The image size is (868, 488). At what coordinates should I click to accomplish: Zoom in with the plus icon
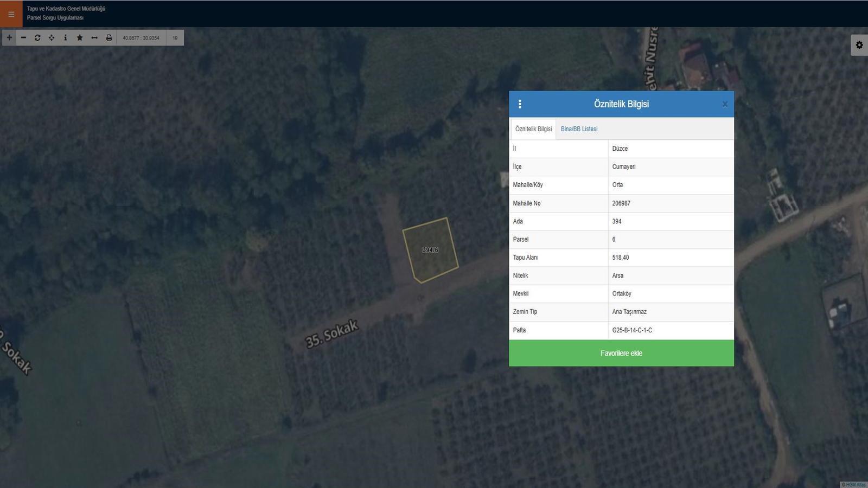(9, 37)
